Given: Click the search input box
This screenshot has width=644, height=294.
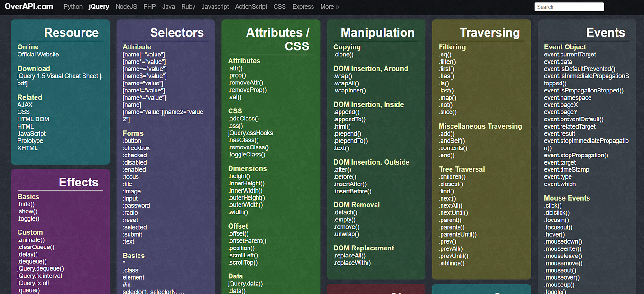Looking at the screenshot, I should pos(569,6).
